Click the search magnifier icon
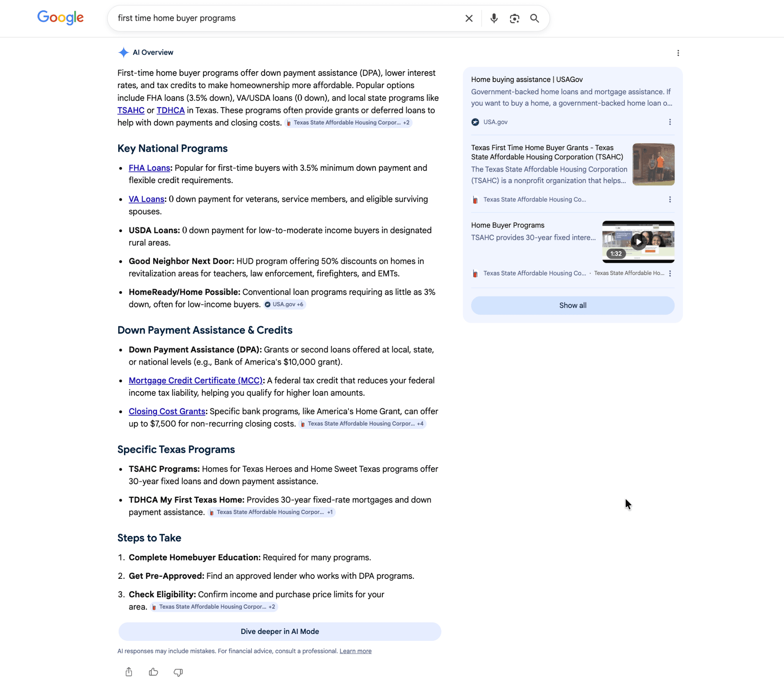This screenshot has width=784, height=683. point(534,18)
